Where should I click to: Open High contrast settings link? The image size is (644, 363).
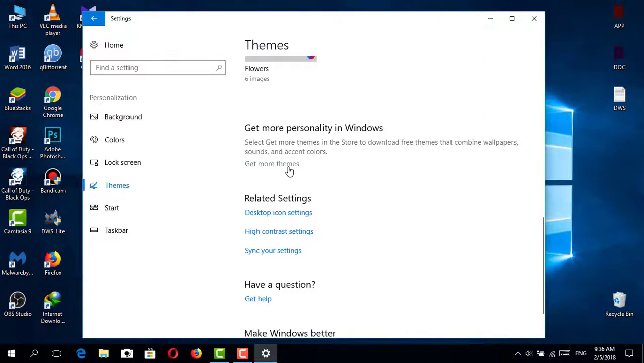pos(279,231)
